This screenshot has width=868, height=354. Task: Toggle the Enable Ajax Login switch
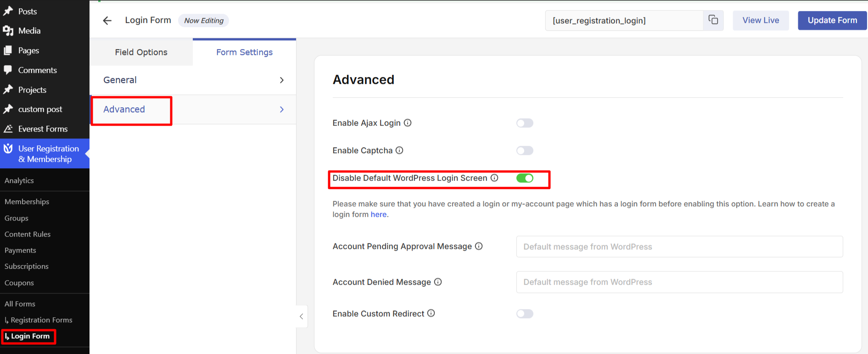tap(525, 123)
